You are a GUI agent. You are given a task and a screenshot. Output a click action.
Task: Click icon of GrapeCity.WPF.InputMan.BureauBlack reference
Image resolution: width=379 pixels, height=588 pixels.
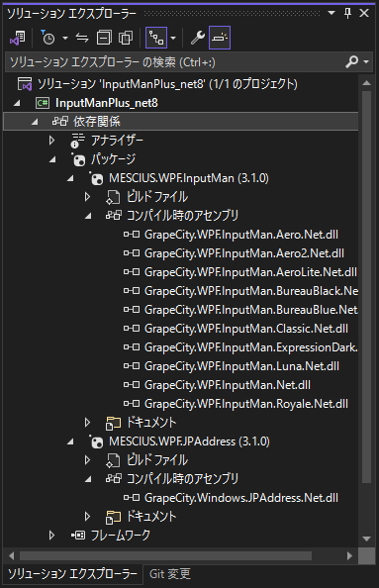(132, 291)
